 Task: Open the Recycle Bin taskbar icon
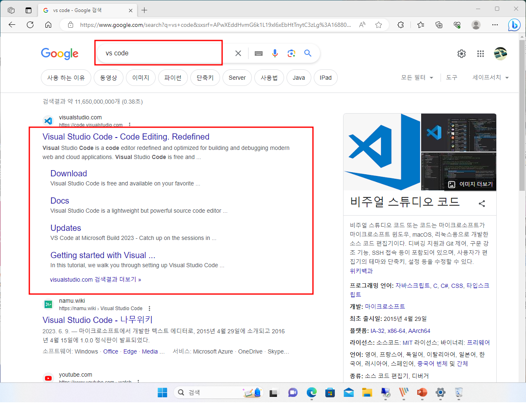tap(459, 393)
